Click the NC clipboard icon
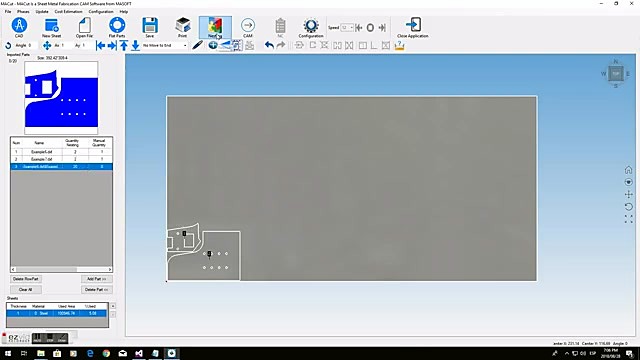640x360 pixels. [280, 26]
